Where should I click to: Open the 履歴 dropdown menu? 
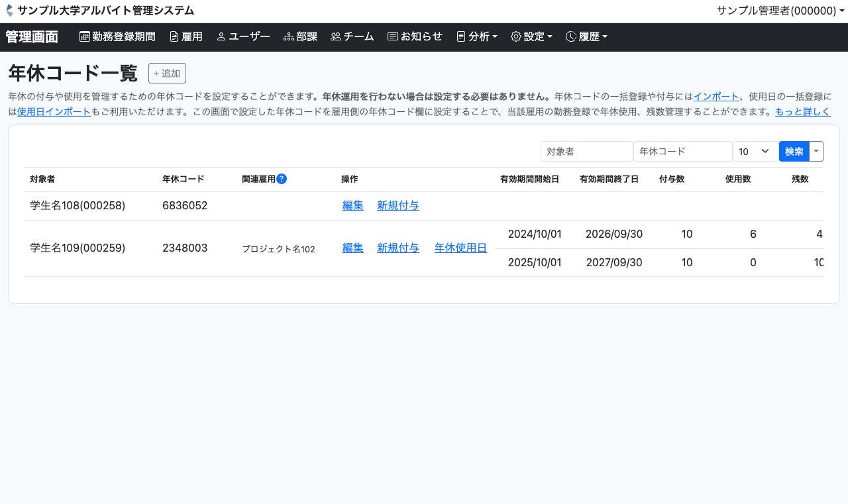click(x=586, y=37)
